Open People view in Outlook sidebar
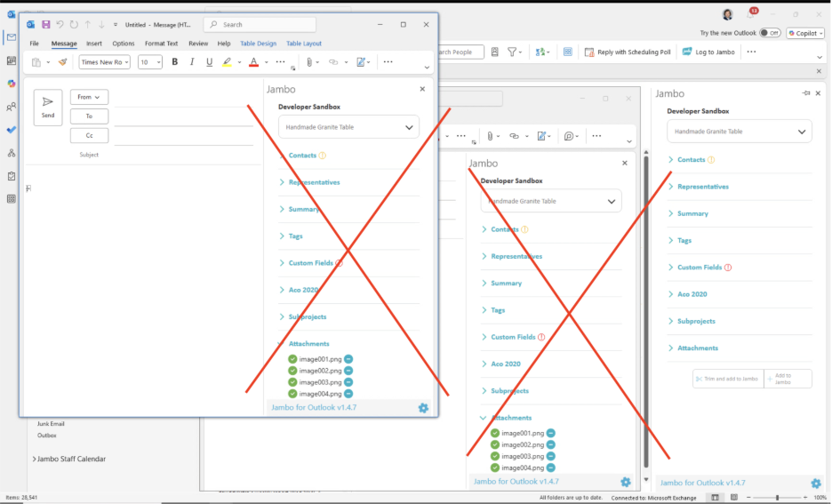Image resolution: width=832 pixels, height=504 pixels. click(12, 108)
